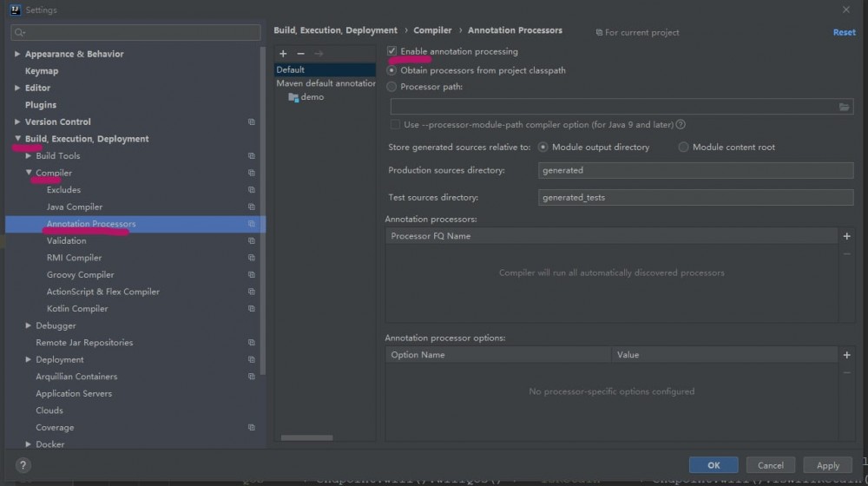Click the add profile plus icon

pyautogui.click(x=283, y=54)
